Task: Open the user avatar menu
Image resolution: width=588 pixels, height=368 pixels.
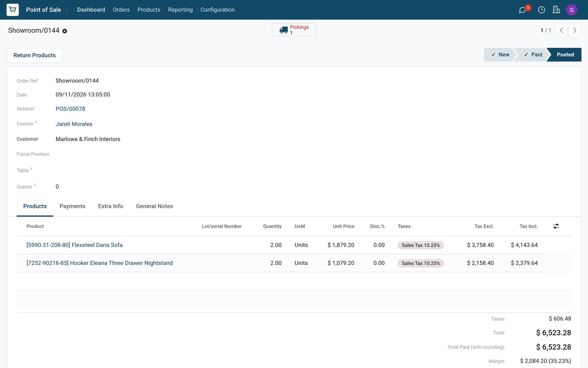Action: (571, 10)
